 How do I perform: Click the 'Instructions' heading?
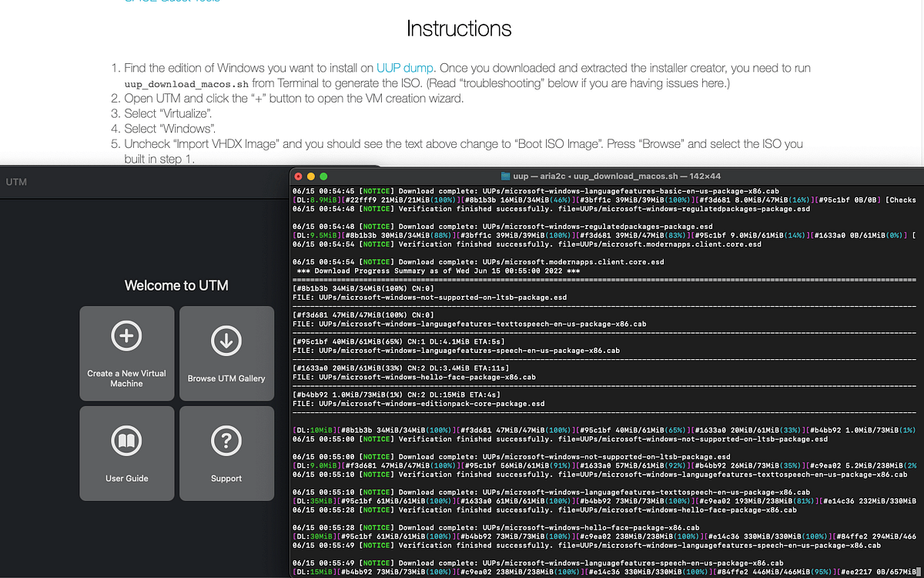(459, 29)
